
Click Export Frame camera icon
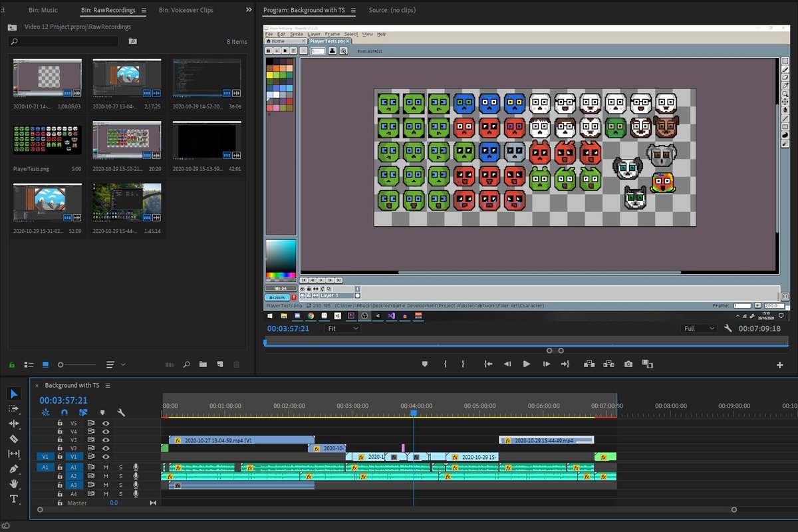(x=628, y=364)
